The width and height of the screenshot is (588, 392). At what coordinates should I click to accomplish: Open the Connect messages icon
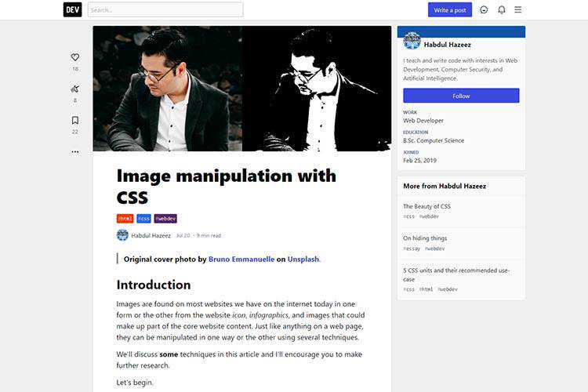click(484, 9)
